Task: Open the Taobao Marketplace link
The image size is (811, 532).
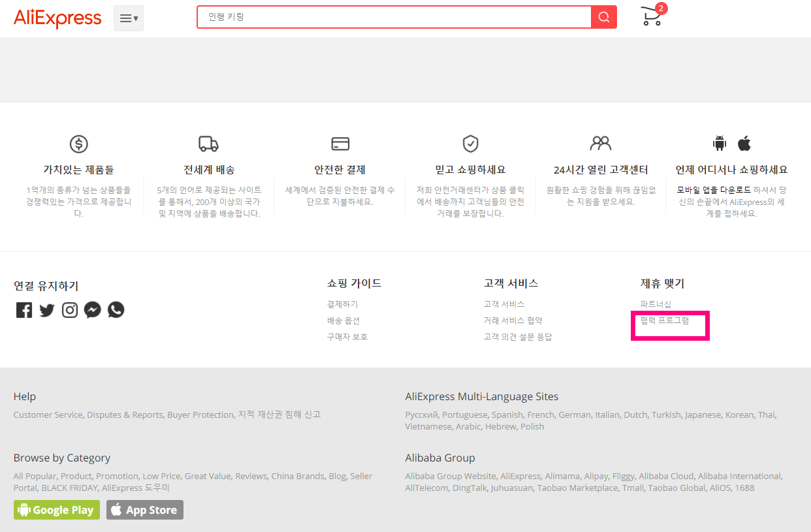Action: [577, 488]
